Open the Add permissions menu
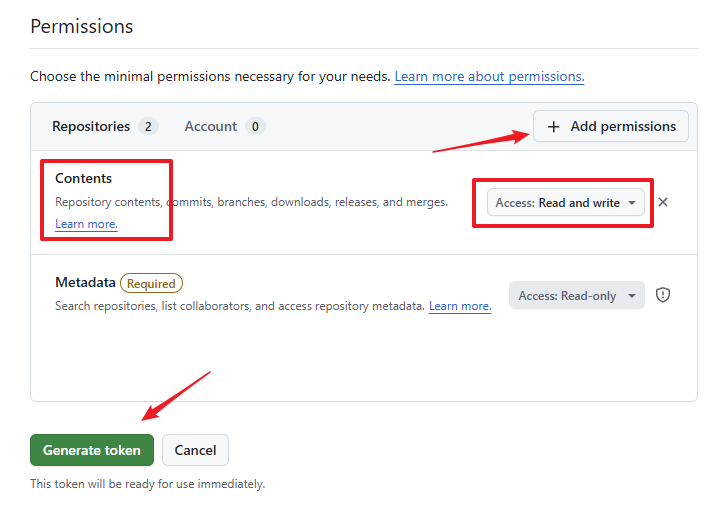This screenshot has width=708, height=509. 611,126
